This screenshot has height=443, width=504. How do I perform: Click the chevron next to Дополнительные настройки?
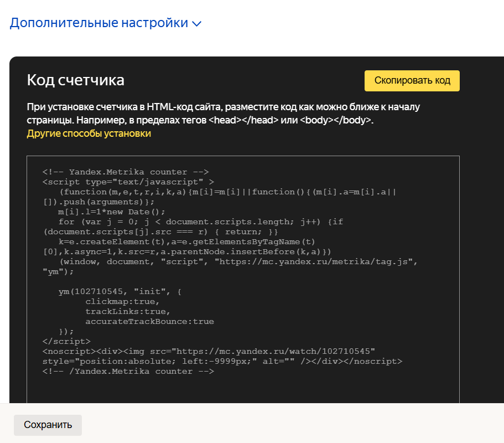tap(196, 23)
